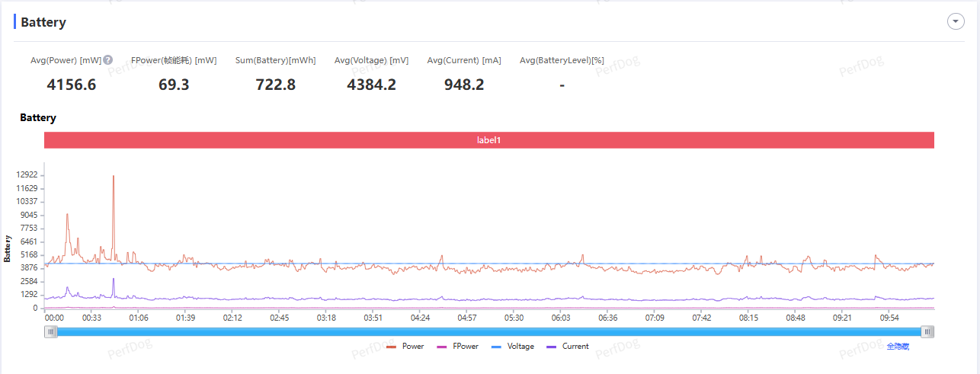Image resolution: width=980 pixels, height=374 pixels.
Task: Grab the left handle of the time range slider
Action: (51, 331)
